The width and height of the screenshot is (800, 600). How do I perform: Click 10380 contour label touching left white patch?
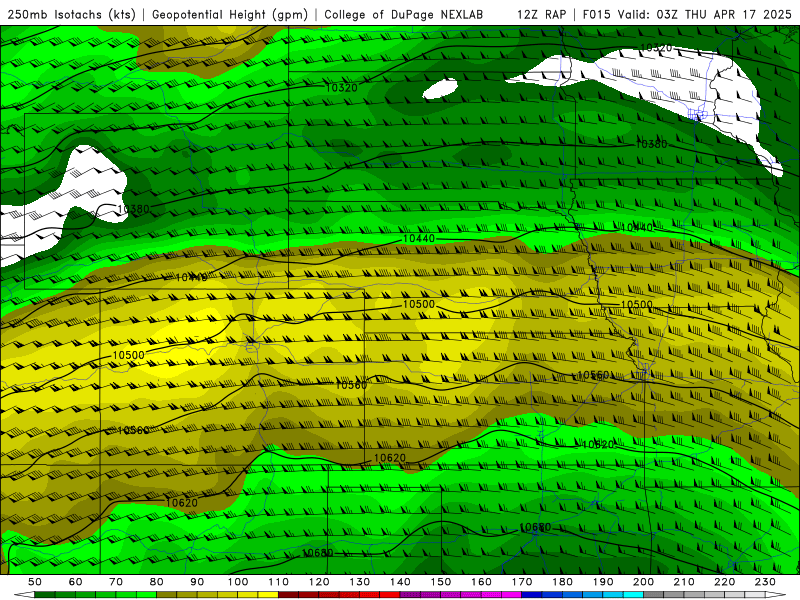(x=133, y=209)
